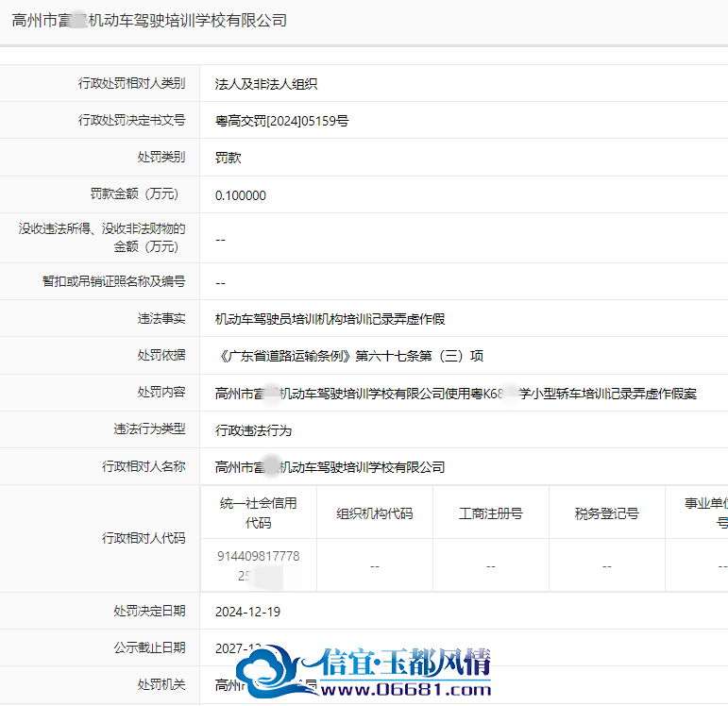728x706 pixels.
Task: Select company name in 行政相对人名称 row
Action: (x=330, y=467)
